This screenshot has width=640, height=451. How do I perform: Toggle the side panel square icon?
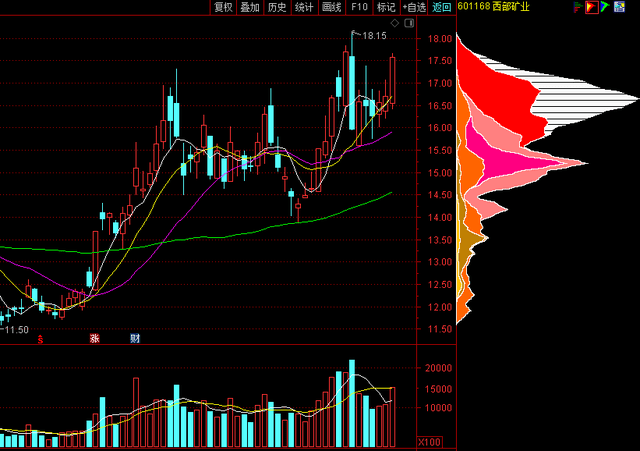[x=409, y=23]
